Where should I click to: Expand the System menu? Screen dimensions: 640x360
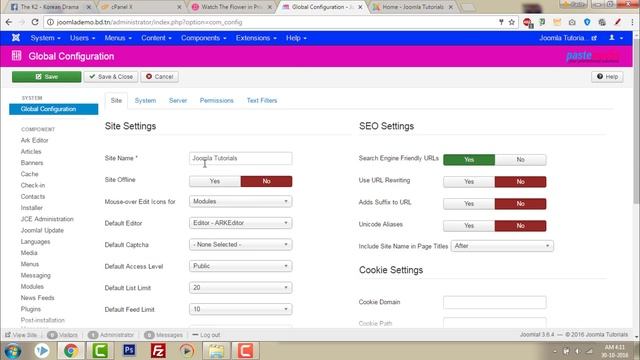[45, 38]
